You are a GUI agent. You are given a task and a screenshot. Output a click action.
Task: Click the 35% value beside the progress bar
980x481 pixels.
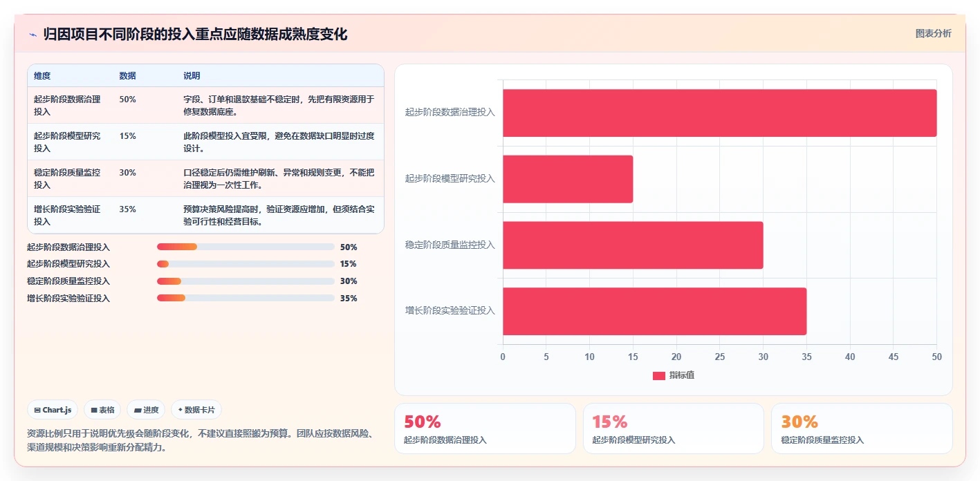(349, 299)
